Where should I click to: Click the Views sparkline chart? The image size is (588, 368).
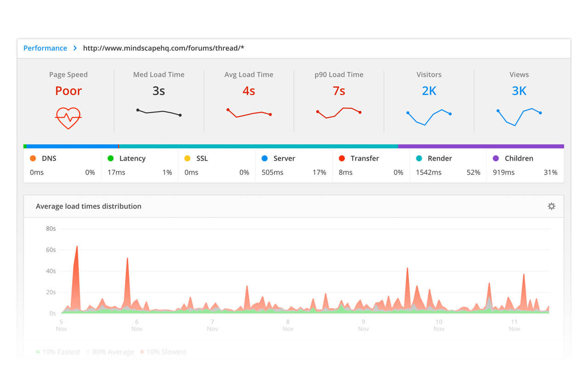pos(519,117)
